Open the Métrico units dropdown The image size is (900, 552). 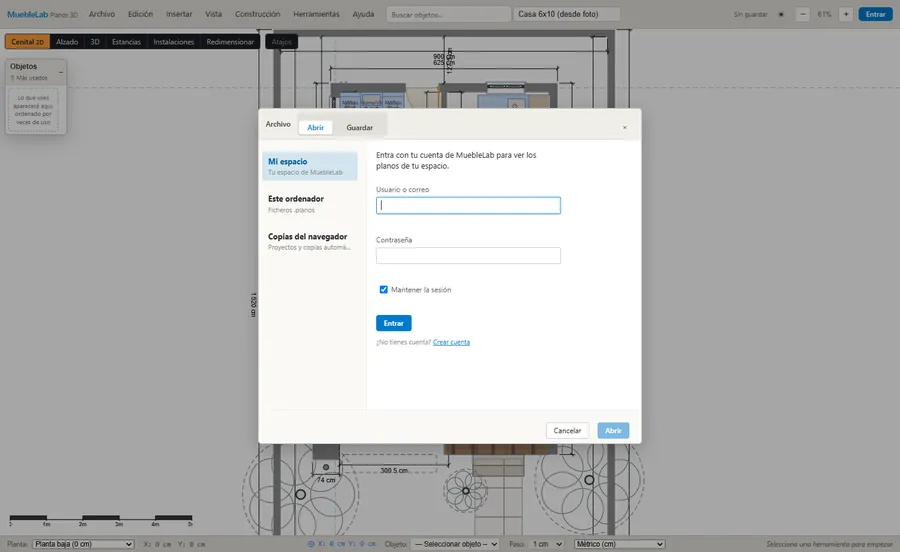tap(619, 544)
